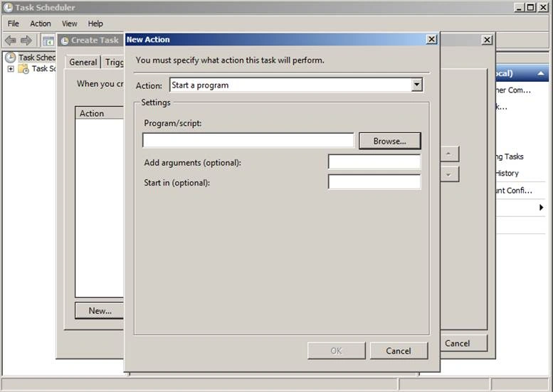Click the Create Task dialog title icon
Image resolution: width=553 pixels, height=392 pixels.
click(x=65, y=41)
